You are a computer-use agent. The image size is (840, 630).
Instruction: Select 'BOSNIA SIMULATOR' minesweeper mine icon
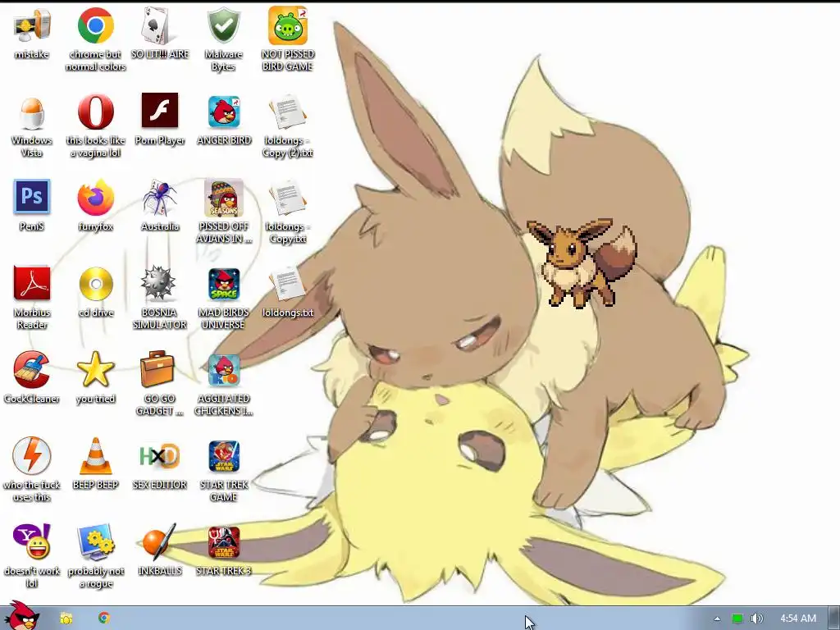(158, 283)
